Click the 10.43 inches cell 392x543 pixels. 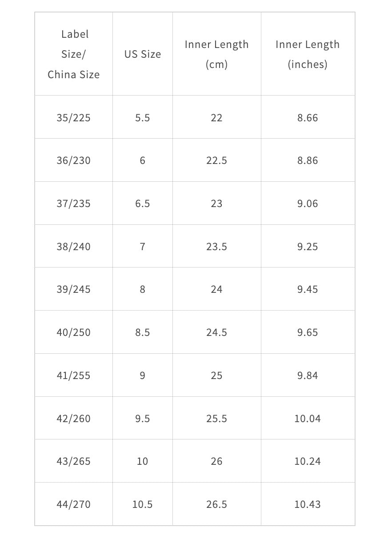308,504
